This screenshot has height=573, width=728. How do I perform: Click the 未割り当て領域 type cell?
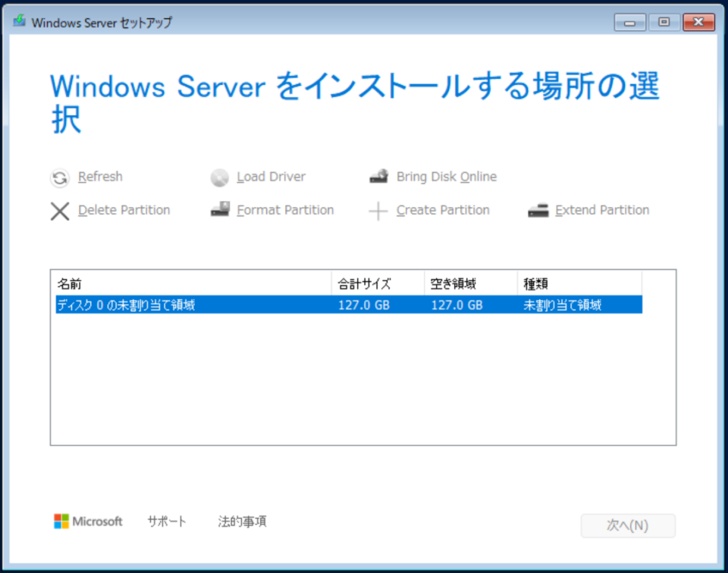point(562,305)
